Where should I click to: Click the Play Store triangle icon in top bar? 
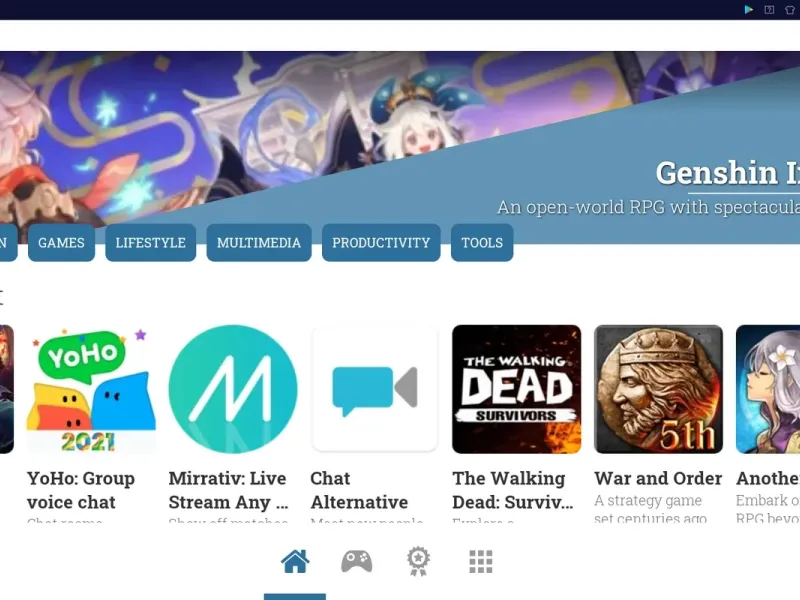(748, 10)
